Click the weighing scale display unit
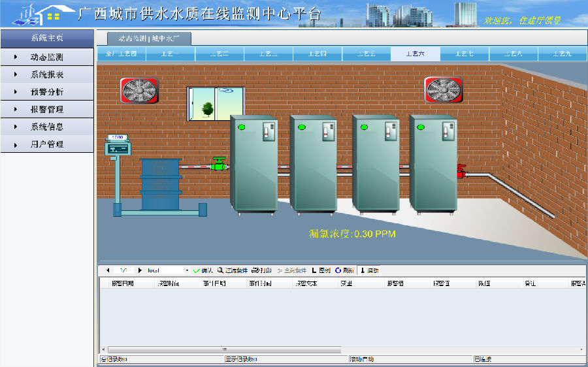Viewport: 588px width, 367px height. point(119,146)
